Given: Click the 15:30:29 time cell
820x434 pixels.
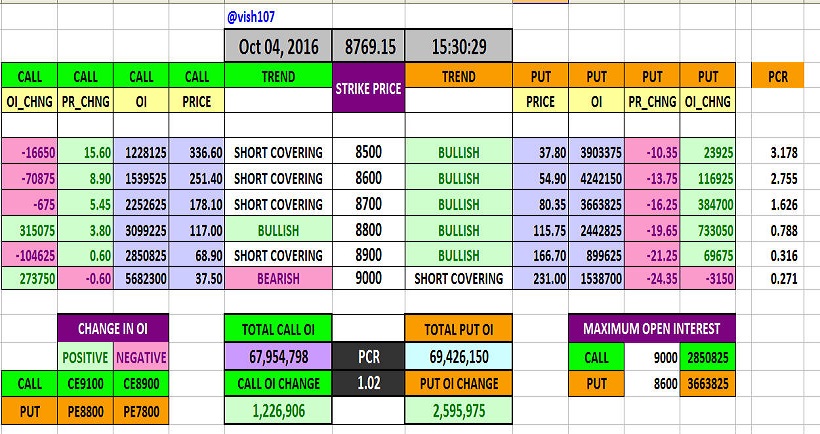Looking at the screenshot, I should click(x=459, y=46).
